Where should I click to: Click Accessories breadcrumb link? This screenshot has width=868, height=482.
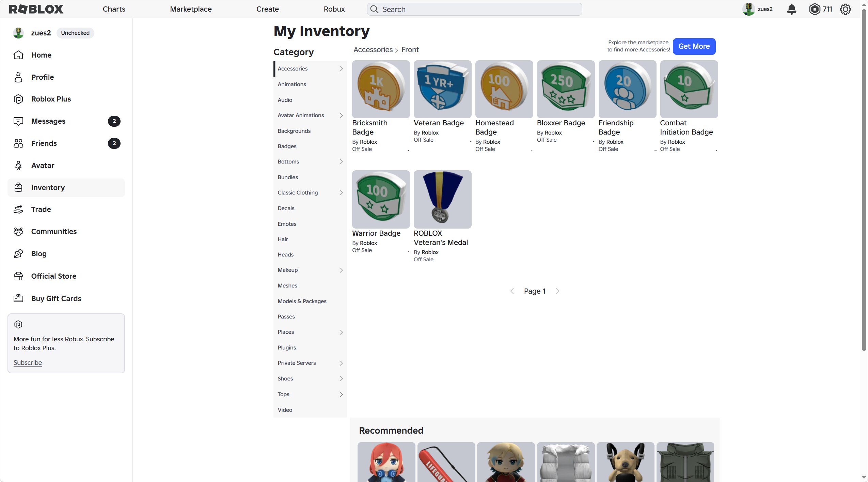click(x=373, y=50)
